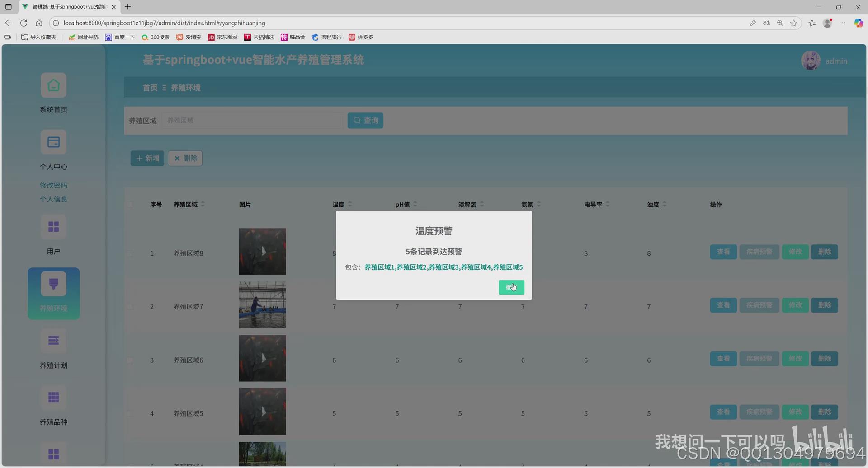Open the 个人信息 menu item
The width and height of the screenshot is (868, 468).
[53, 199]
